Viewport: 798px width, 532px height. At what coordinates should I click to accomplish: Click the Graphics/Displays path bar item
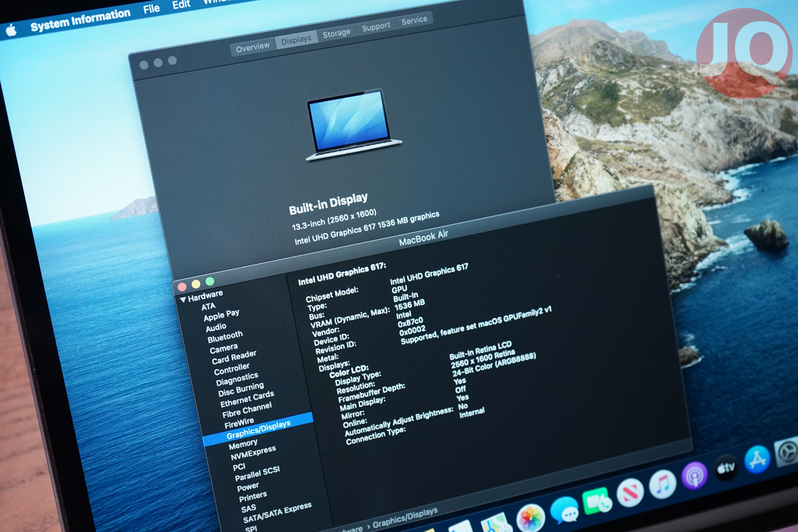pyautogui.click(x=405, y=519)
